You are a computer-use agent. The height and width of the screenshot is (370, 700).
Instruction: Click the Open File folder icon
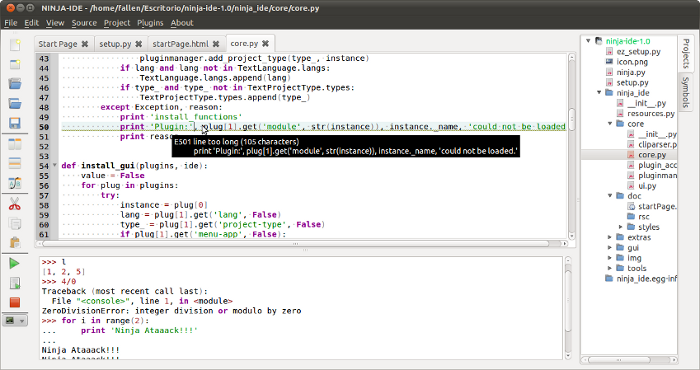click(x=15, y=84)
